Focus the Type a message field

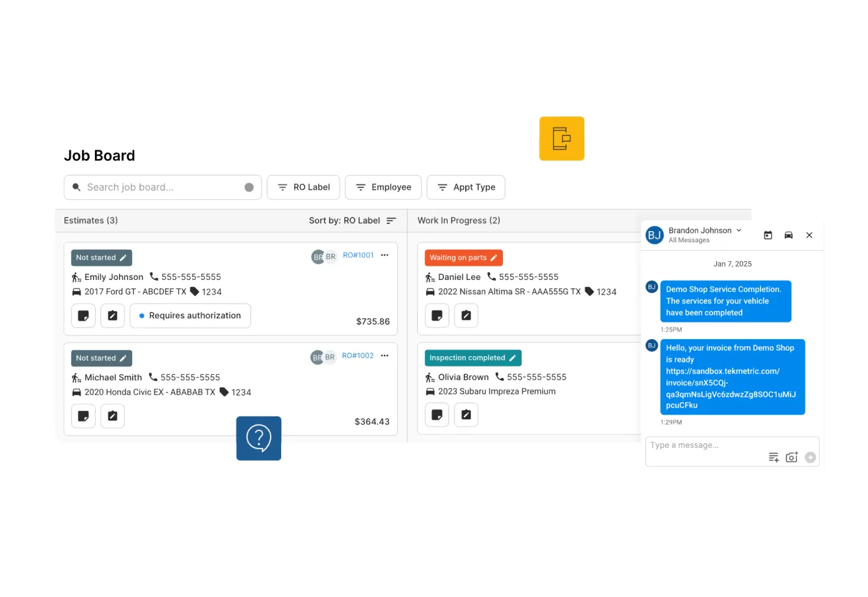coord(732,451)
